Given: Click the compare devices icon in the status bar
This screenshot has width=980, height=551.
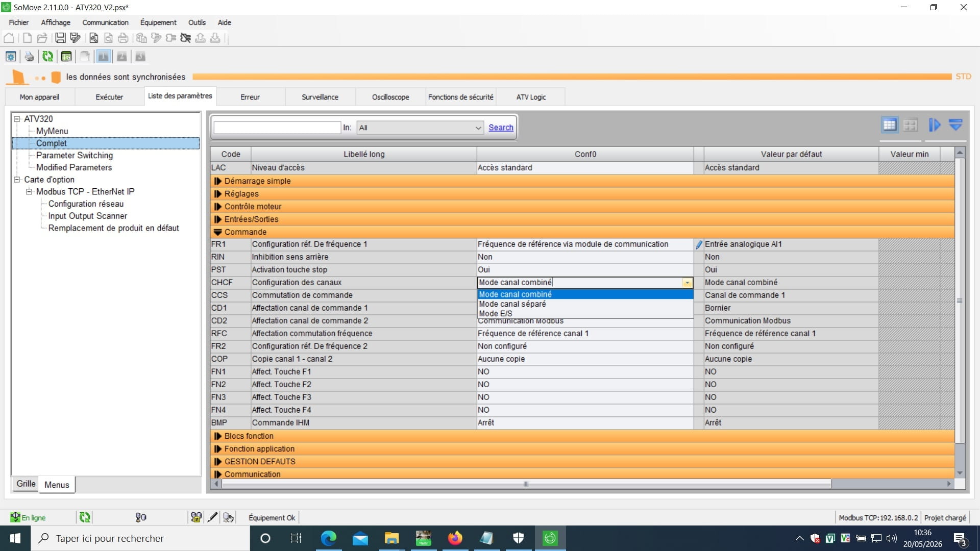Looking at the screenshot, I should pyautogui.click(x=196, y=517).
